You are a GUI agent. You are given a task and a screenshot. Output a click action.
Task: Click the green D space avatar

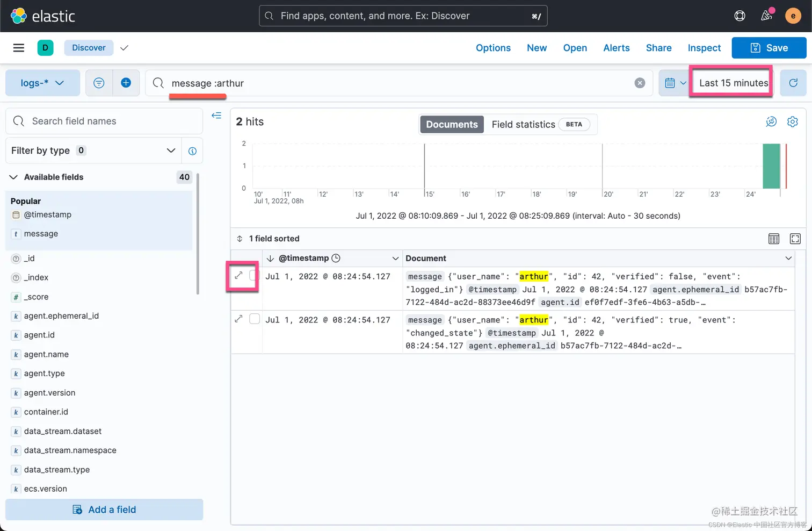pos(45,48)
